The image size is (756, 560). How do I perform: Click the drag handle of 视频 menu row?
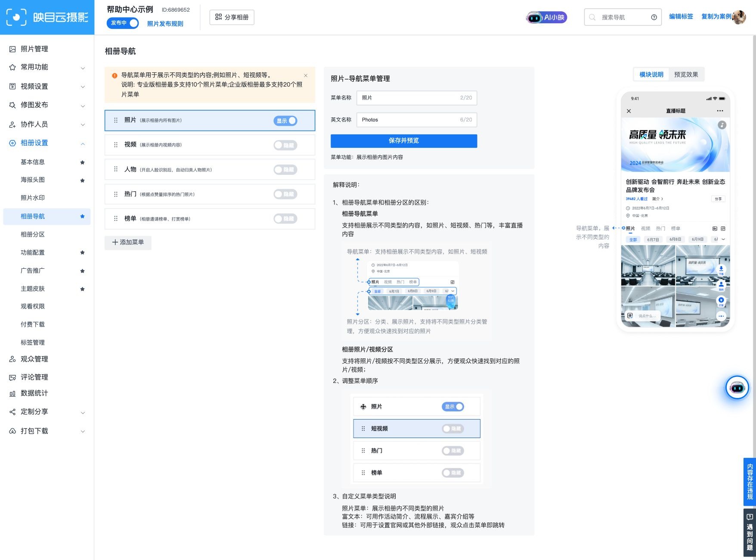[115, 145]
